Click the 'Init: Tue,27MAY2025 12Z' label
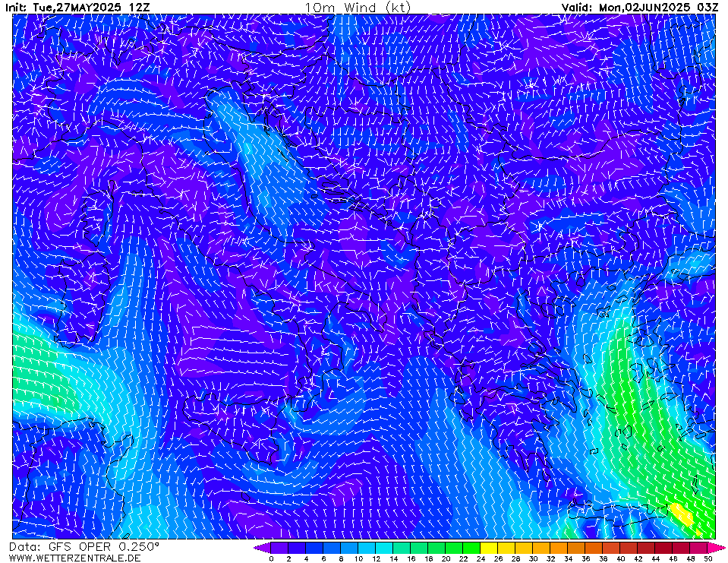728x563 pixels. coord(77,8)
